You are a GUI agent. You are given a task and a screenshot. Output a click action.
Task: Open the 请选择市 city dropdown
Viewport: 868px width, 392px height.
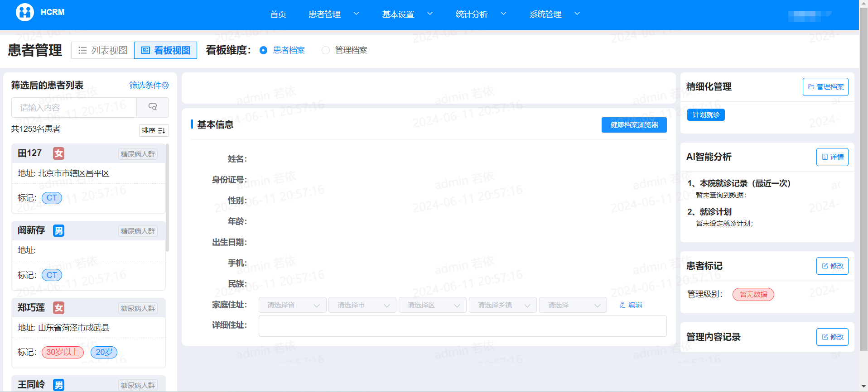(x=362, y=305)
